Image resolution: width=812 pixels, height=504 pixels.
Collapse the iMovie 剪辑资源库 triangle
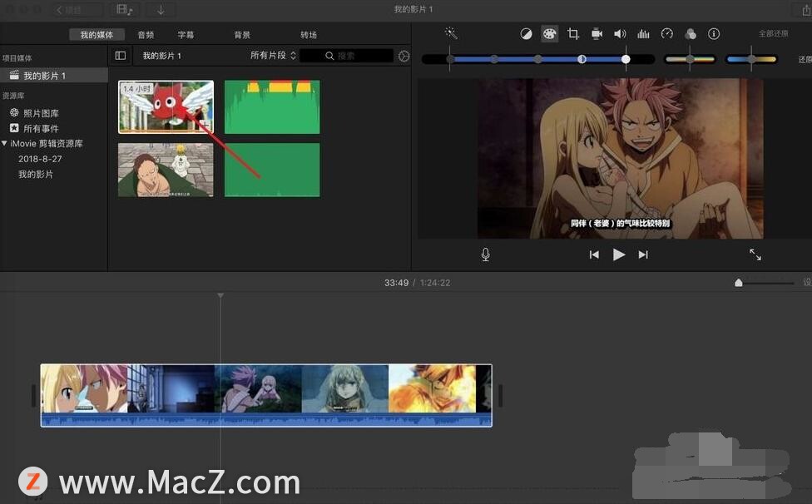coord(4,143)
